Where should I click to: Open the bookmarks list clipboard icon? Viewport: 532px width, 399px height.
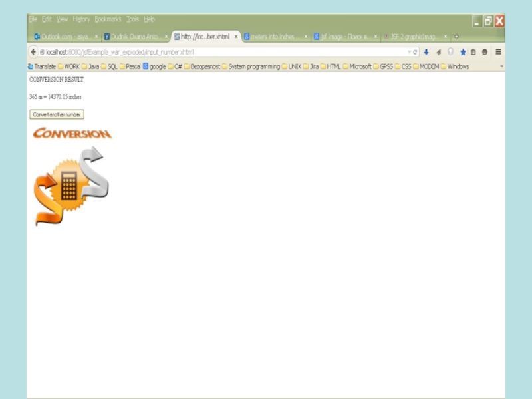[473, 52]
